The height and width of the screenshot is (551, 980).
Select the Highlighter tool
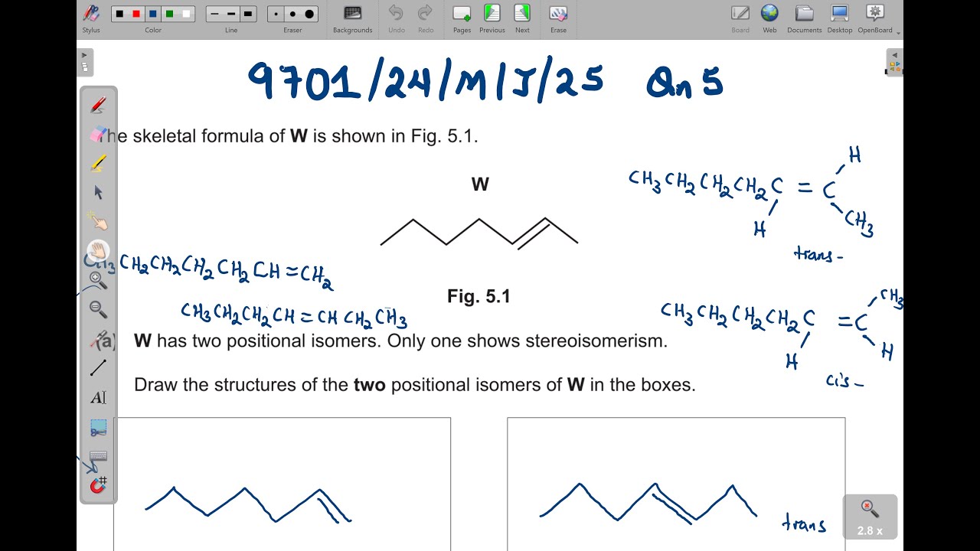pos(98,163)
